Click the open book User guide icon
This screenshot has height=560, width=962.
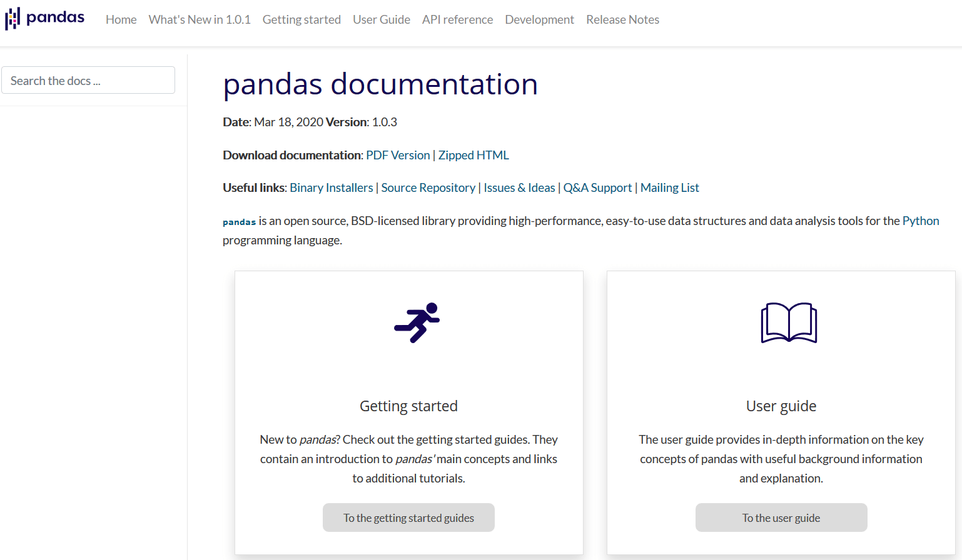click(789, 322)
